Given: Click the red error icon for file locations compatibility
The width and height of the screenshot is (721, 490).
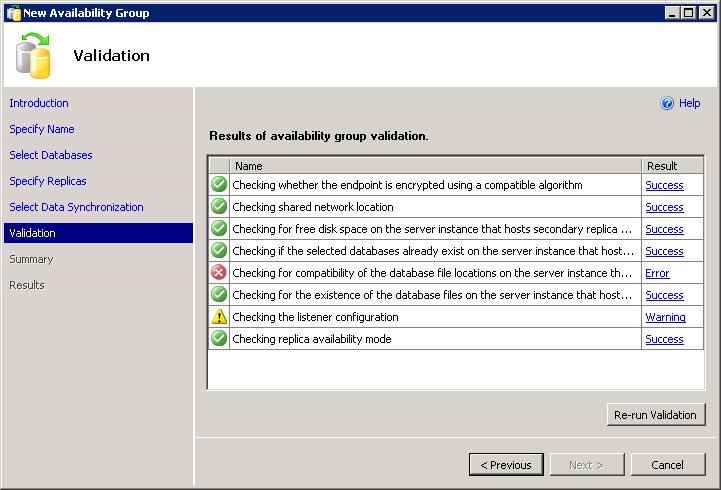Looking at the screenshot, I should 218,273.
